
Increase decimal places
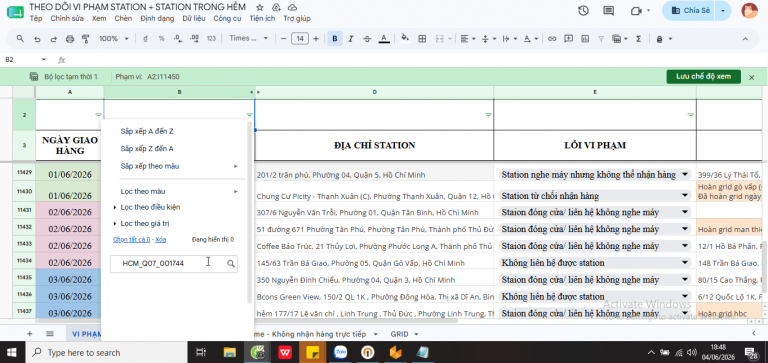click(x=194, y=39)
